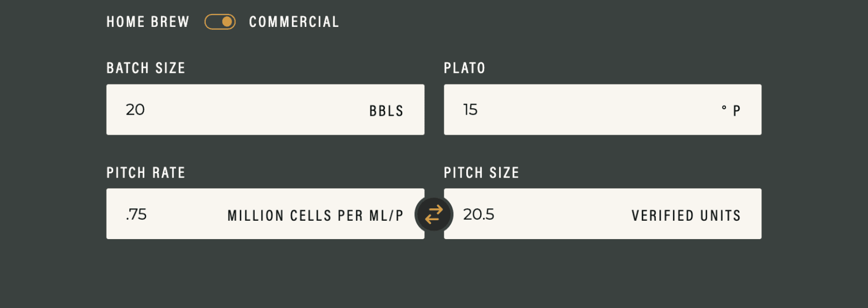Click the PITCH RATE heading label
The height and width of the screenshot is (308, 868).
point(146,173)
